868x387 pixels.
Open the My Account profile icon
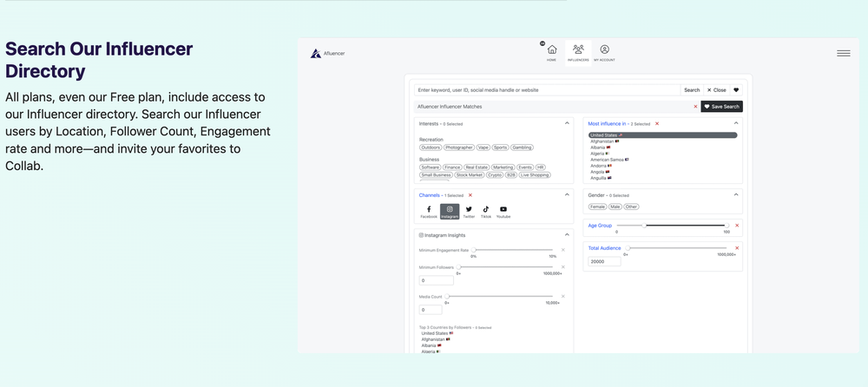(604, 49)
